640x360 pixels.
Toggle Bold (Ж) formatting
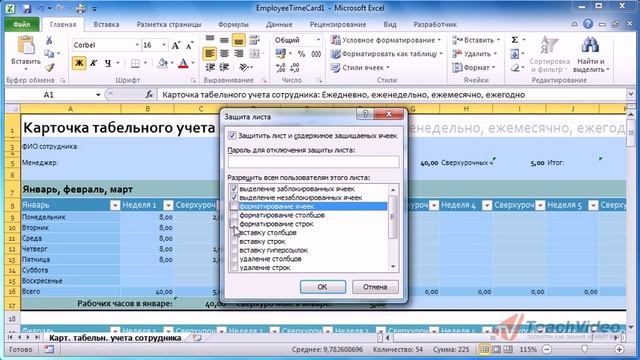(x=79, y=63)
